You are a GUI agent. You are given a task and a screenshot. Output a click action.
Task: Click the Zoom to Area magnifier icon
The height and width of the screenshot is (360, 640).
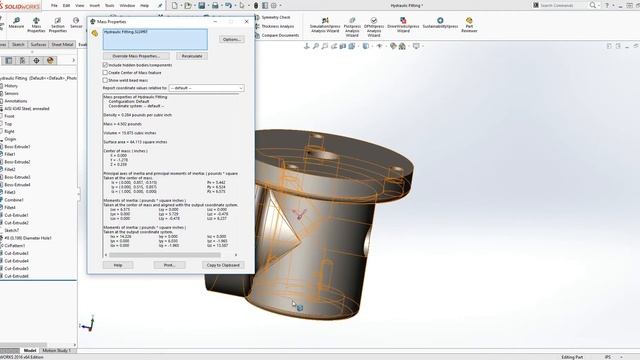click(x=324, y=46)
